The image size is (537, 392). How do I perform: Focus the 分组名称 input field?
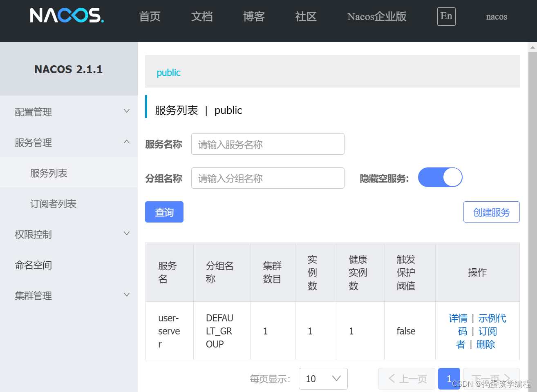(268, 178)
